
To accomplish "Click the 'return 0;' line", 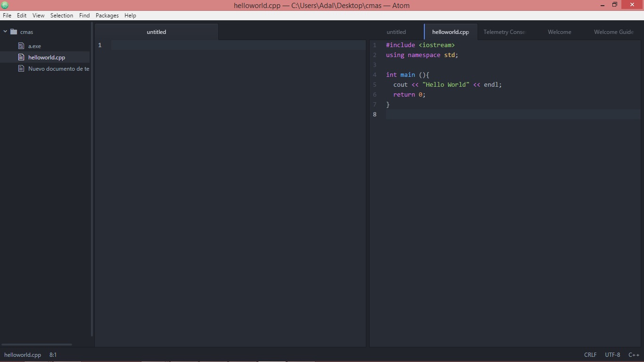I will click(409, 95).
